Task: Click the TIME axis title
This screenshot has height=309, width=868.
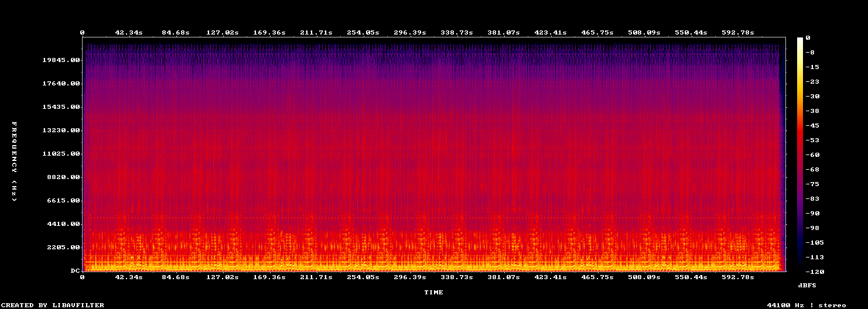Action: coord(434,292)
